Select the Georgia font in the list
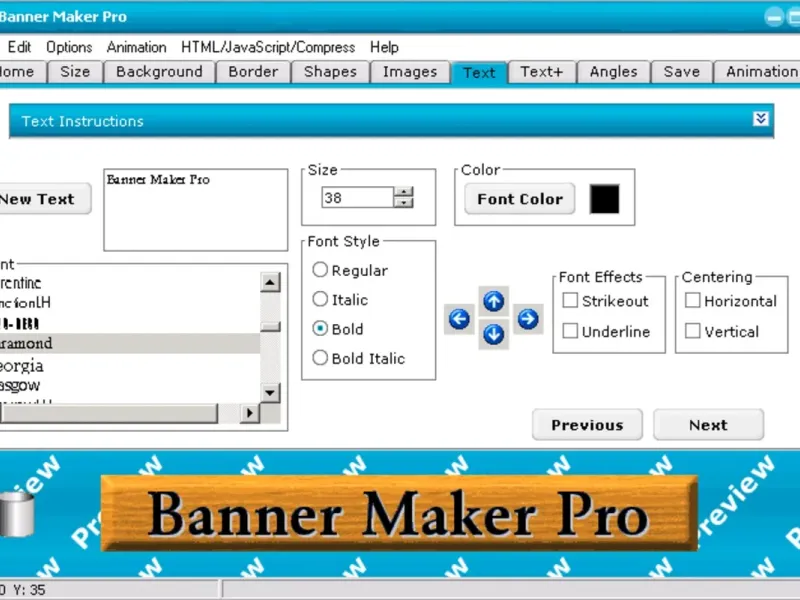Viewport: 800px width, 600px height. (130, 366)
